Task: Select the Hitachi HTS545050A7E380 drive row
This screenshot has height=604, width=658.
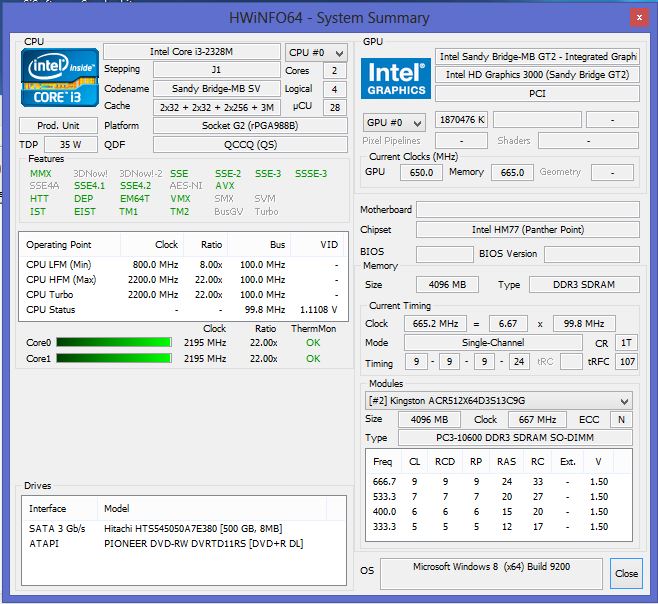Action: [x=184, y=528]
